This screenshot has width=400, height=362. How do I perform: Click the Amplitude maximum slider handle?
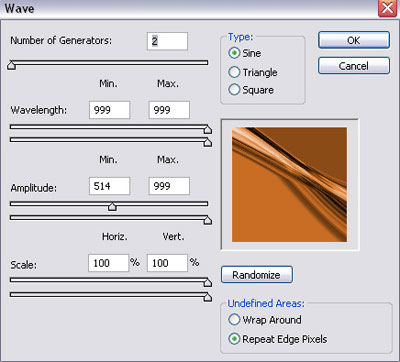click(x=208, y=220)
